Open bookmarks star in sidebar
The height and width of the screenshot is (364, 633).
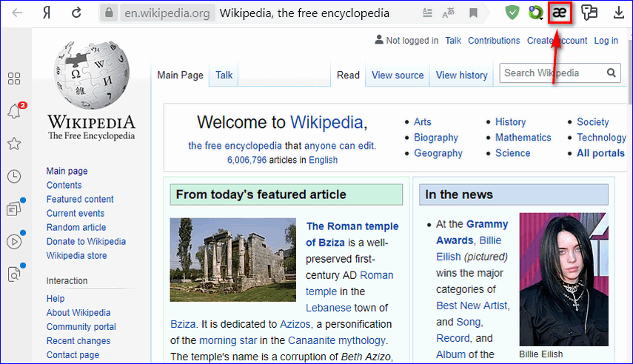point(14,144)
